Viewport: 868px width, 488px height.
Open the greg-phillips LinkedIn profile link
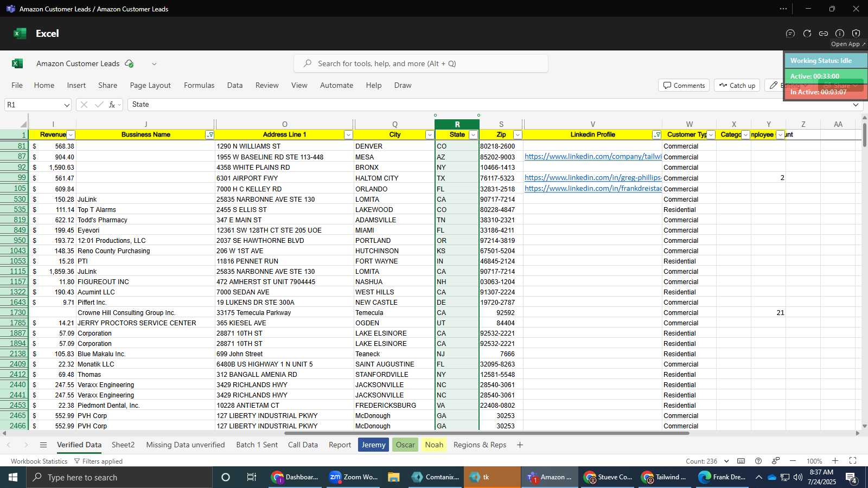tap(593, 178)
